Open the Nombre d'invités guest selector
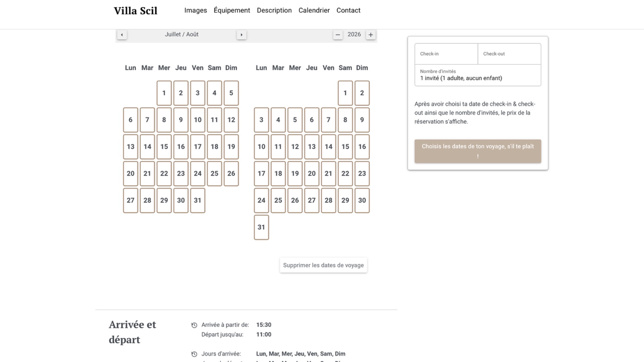Image resolution: width=644 pixels, height=362 pixels. [x=478, y=75]
